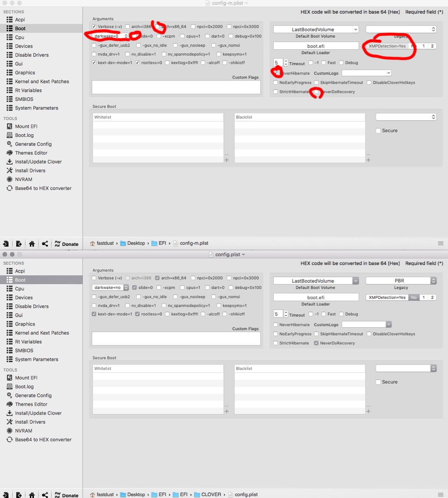Click the home icon in config-m.plist bottom toolbar
Screen dimensions: 448x498
click(x=32, y=244)
